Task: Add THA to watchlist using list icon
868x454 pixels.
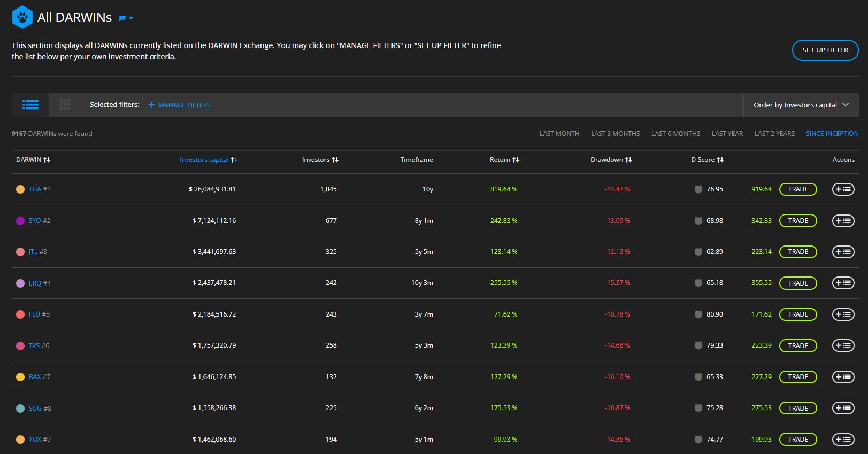Action: pos(843,189)
